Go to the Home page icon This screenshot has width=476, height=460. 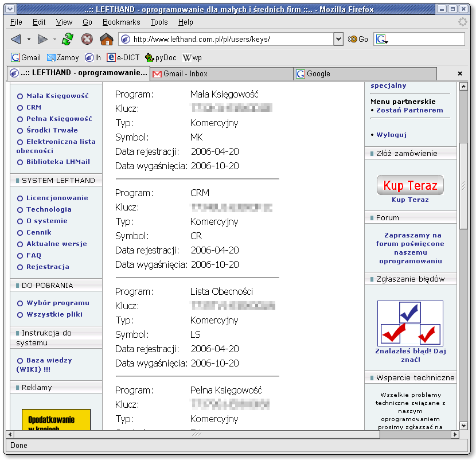point(106,40)
